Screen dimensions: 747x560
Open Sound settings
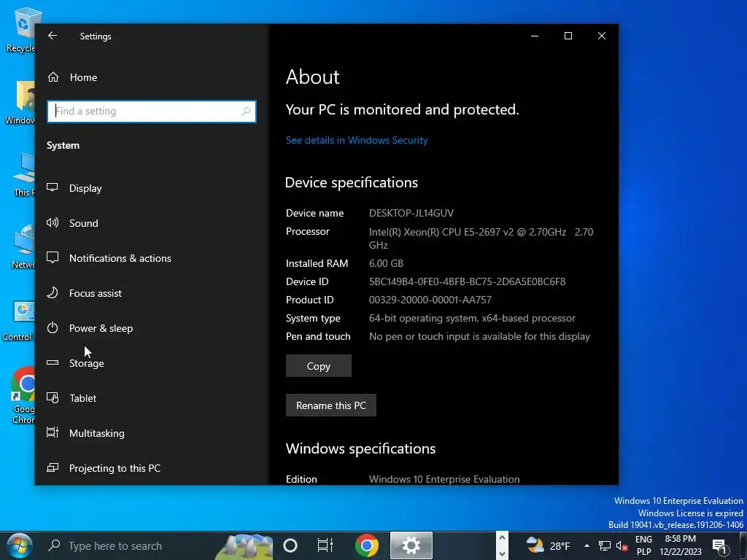tap(151, 223)
